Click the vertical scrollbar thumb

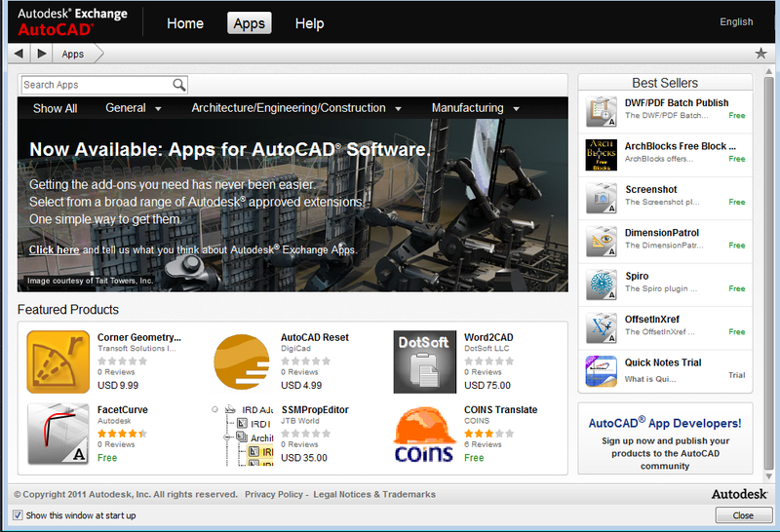coord(768,273)
